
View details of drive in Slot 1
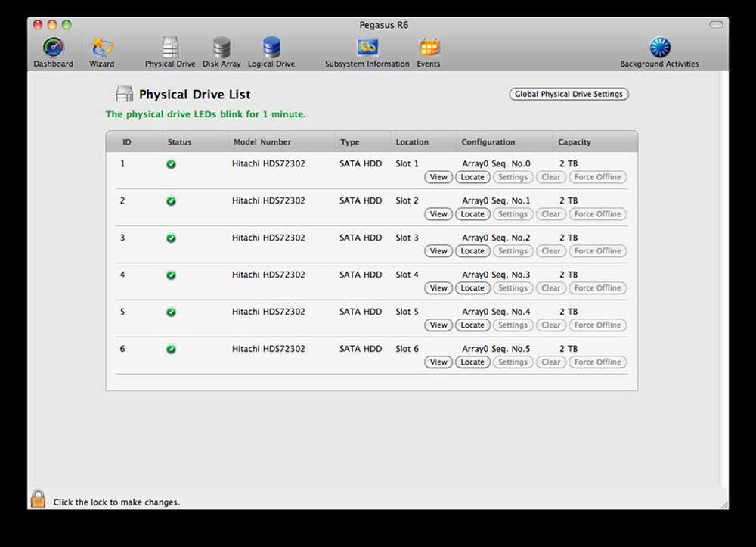click(438, 177)
